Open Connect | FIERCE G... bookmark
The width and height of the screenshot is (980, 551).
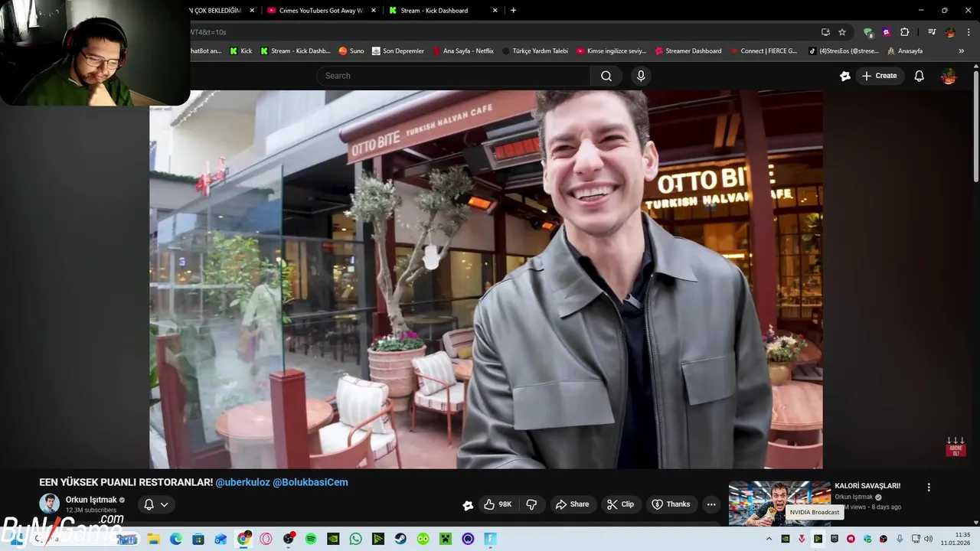tap(763, 51)
